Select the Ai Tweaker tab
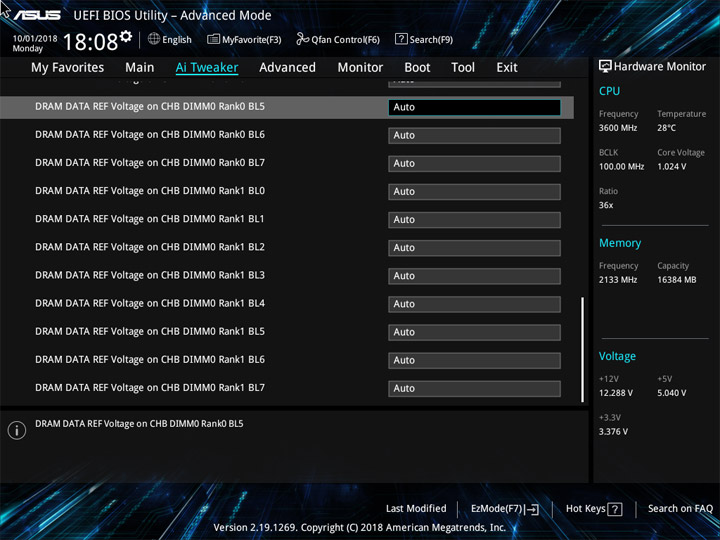720x540 pixels. click(207, 68)
